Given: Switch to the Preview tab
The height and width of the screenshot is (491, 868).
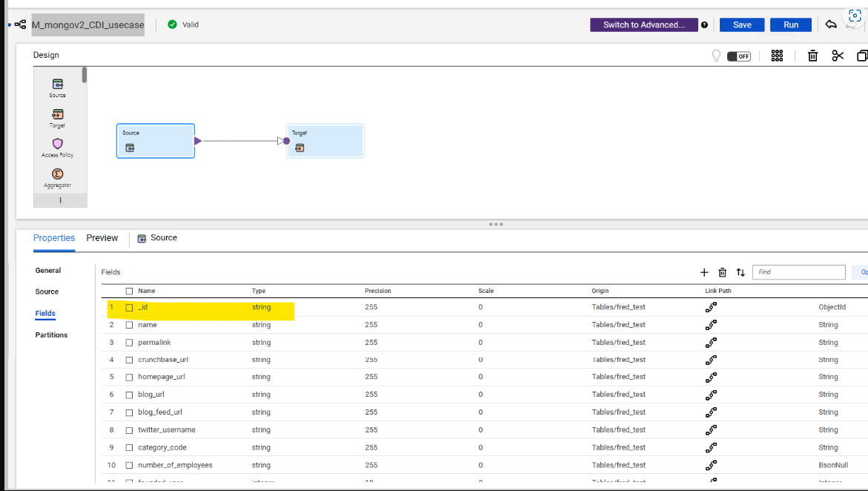Looking at the screenshot, I should (102, 238).
